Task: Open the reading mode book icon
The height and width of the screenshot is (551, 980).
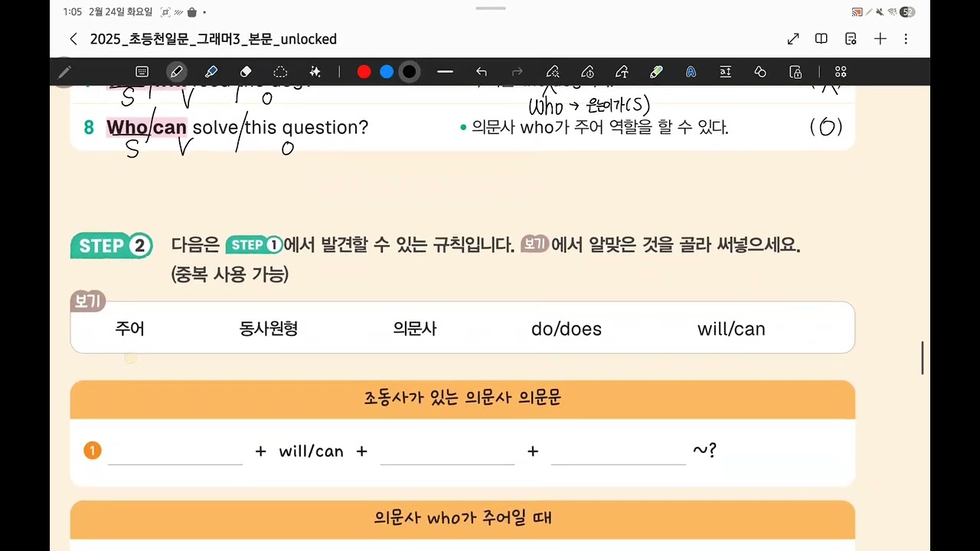Action: coord(822,39)
